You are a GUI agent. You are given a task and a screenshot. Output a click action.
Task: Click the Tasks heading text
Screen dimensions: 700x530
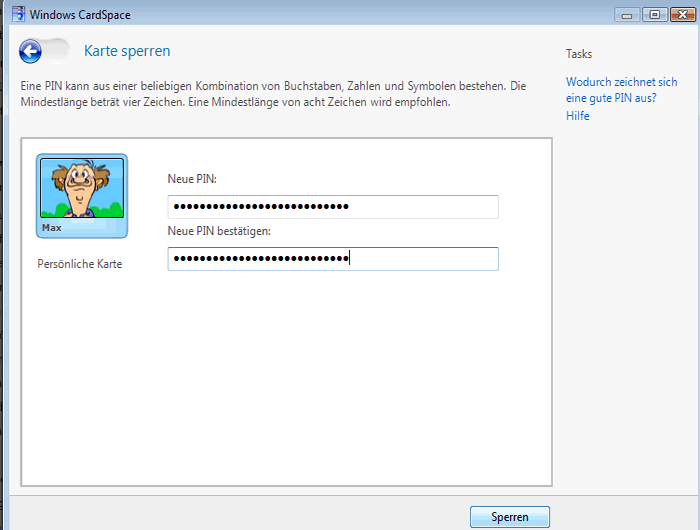[x=579, y=54]
